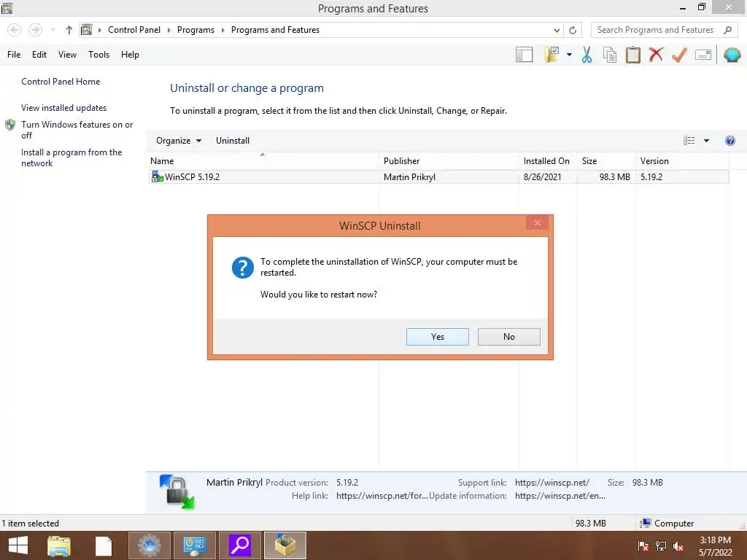The width and height of the screenshot is (747, 560).
Task: Click the muted volume tray icon
Action: 678,546
